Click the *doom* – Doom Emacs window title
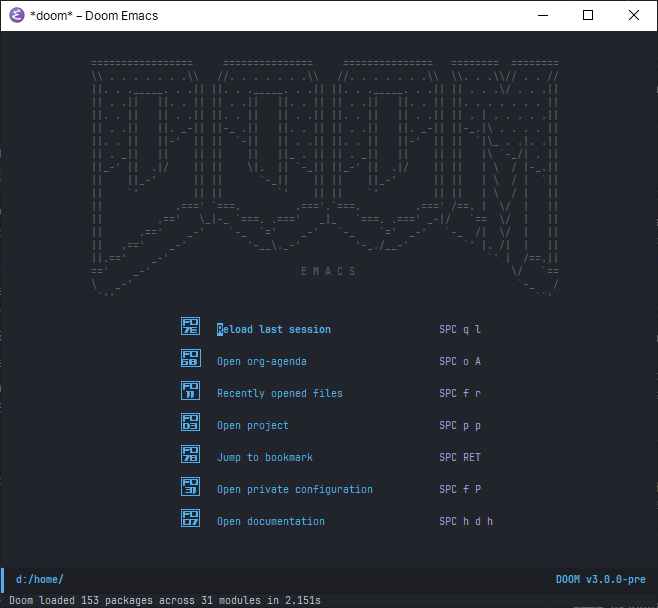This screenshot has height=608, width=658. [94, 16]
